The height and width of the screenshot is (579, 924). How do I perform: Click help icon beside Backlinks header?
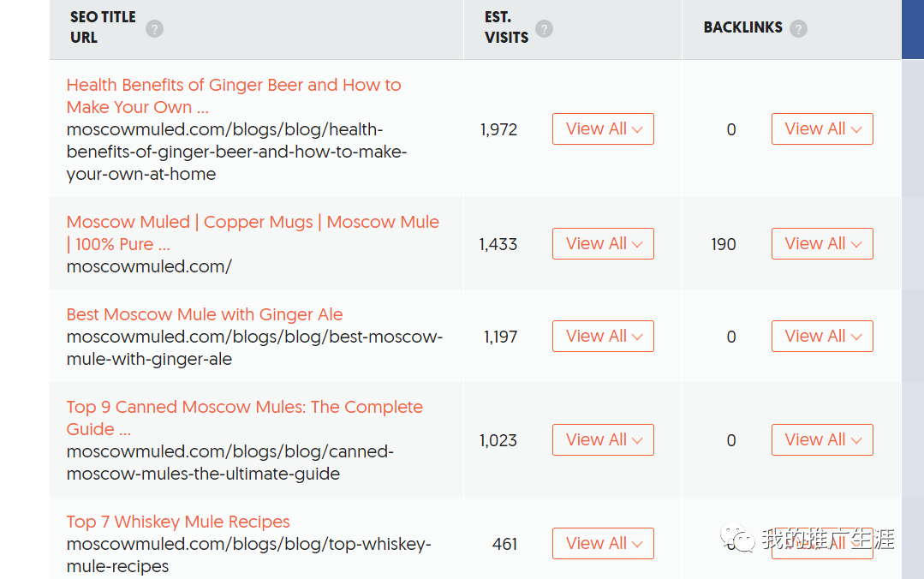pos(798,28)
